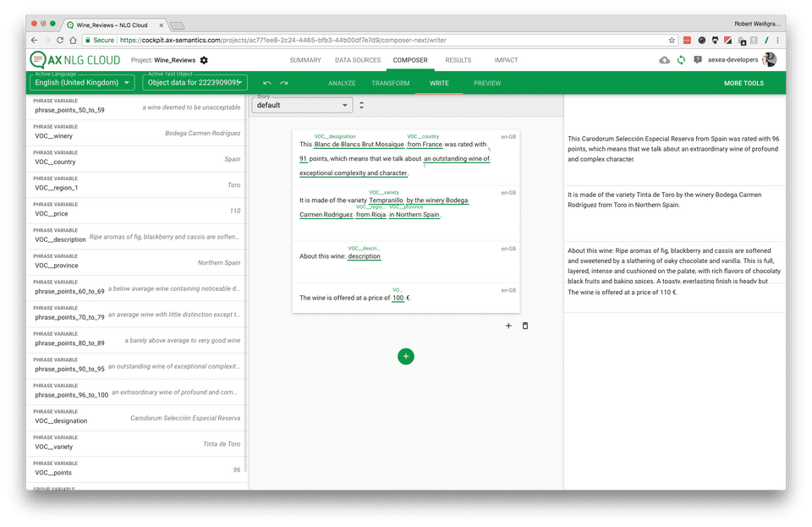Click the browser address bar URL

click(283, 40)
